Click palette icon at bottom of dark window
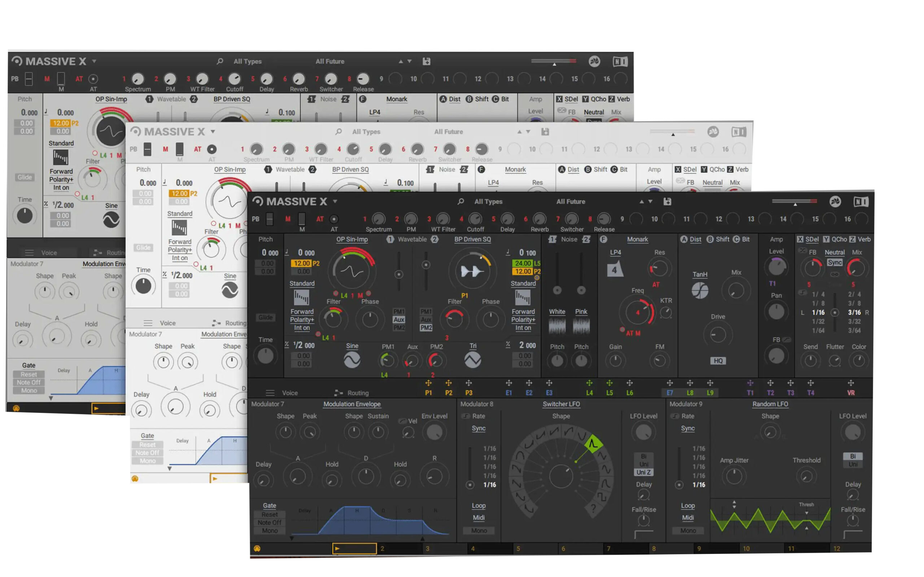This screenshot has height=577, width=924. [x=257, y=549]
